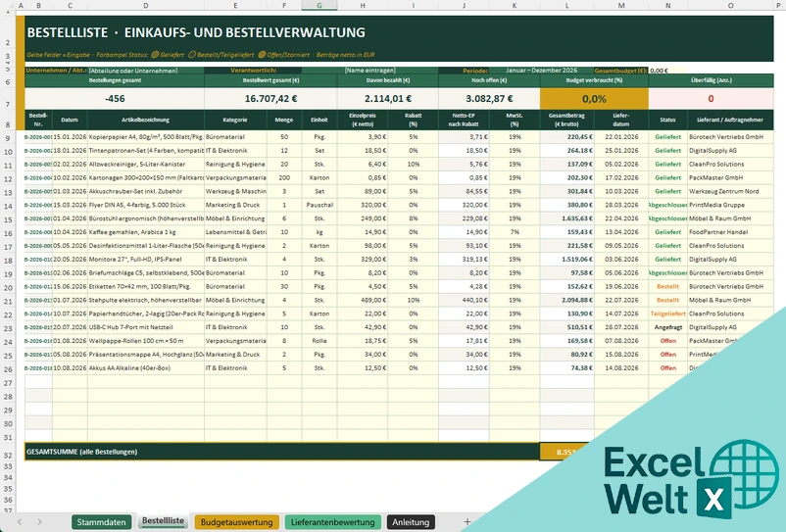786x532 pixels.
Task: Go to the Lieferantenbewertung sheet tab
Action: (x=333, y=522)
